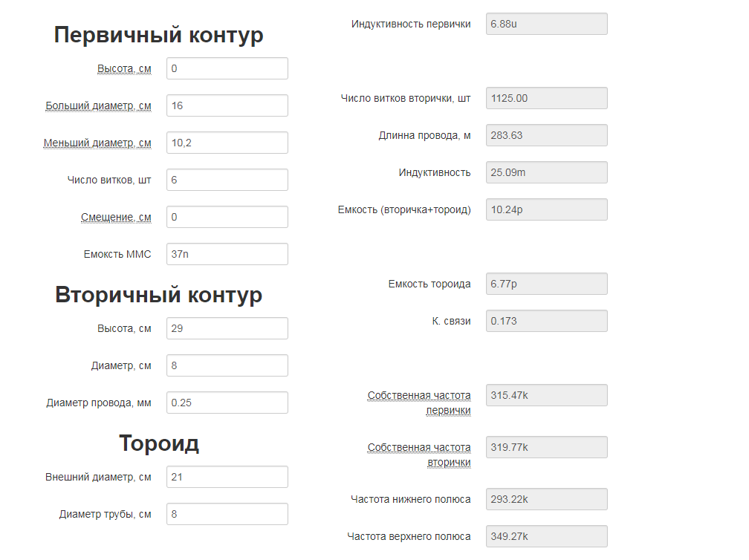The width and height of the screenshot is (749, 560).
Task: Click the toroid Внешний диаметр input field
Action: pyautogui.click(x=227, y=477)
